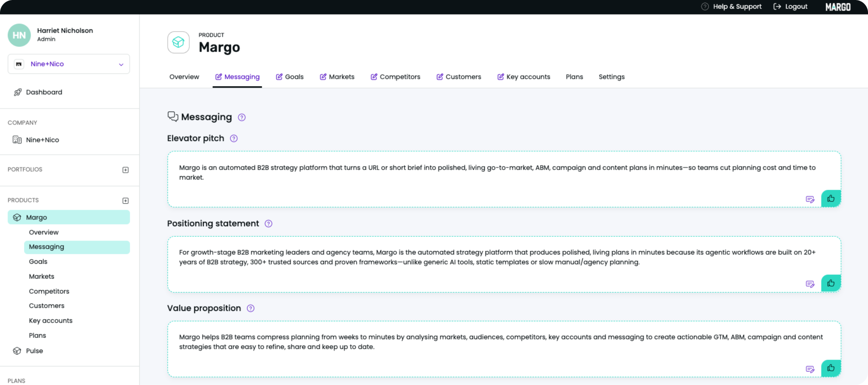Click the help icon beside Value proposition
The image size is (868, 385).
(x=251, y=308)
